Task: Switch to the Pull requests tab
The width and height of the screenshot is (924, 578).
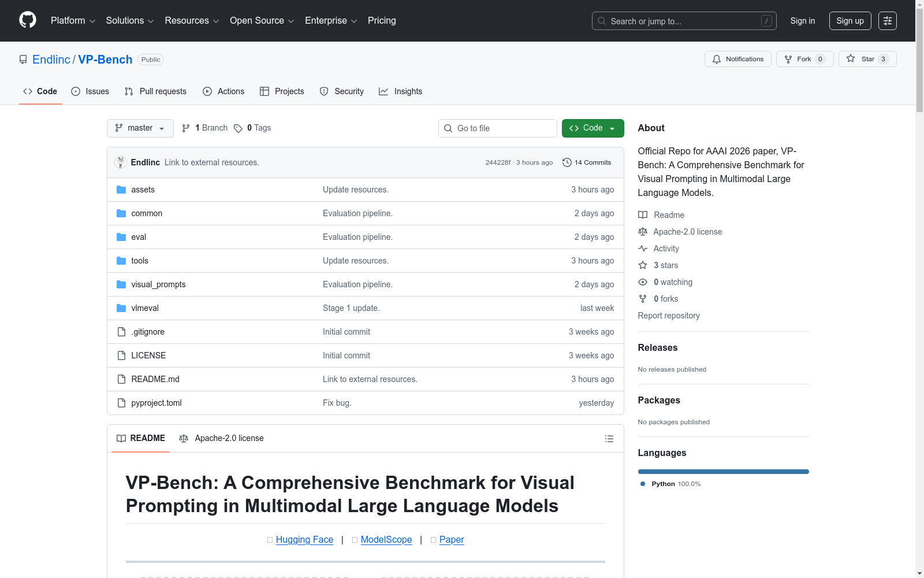Action: 155,91
